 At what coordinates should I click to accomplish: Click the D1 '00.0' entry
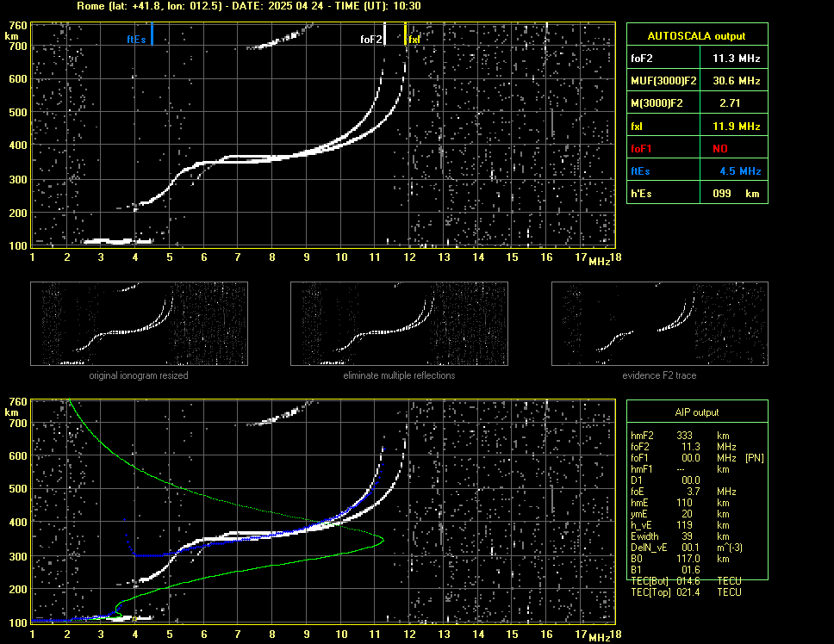click(690, 480)
